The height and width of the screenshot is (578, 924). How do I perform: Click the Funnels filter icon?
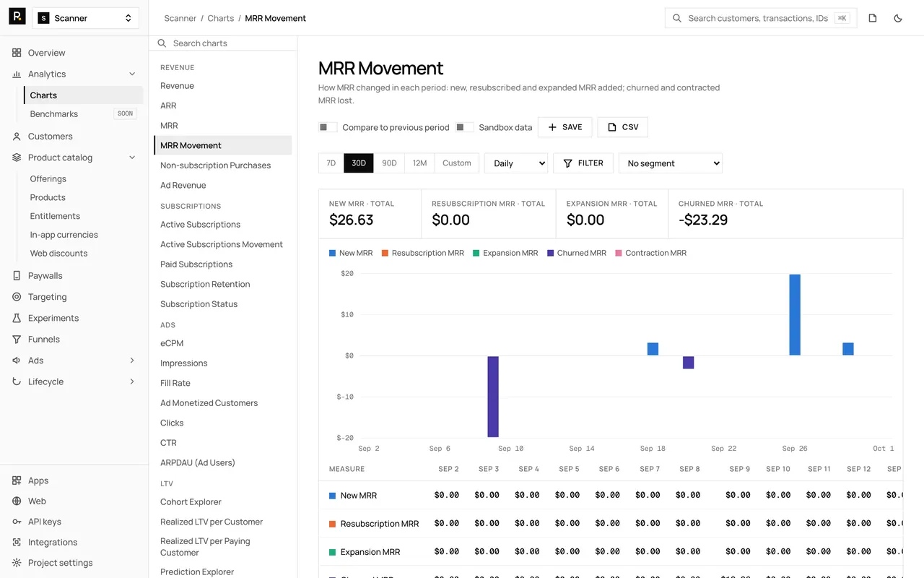click(x=17, y=339)
